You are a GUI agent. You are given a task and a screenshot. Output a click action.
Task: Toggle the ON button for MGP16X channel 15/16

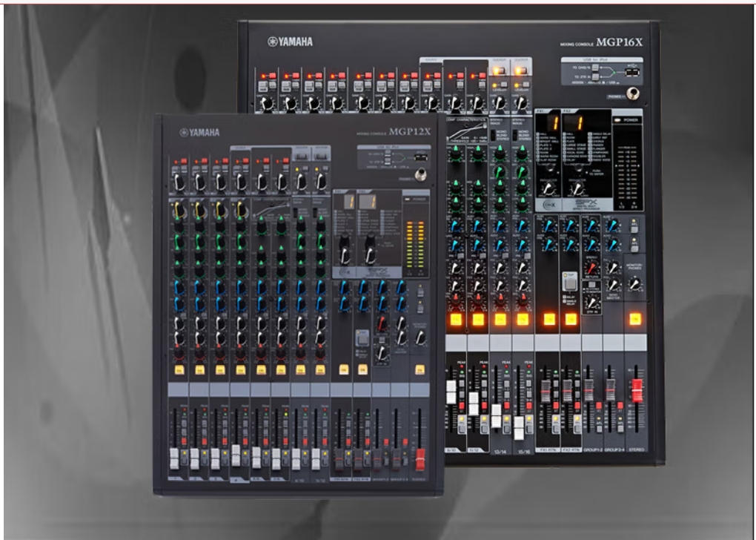click(x=523, y=319)
